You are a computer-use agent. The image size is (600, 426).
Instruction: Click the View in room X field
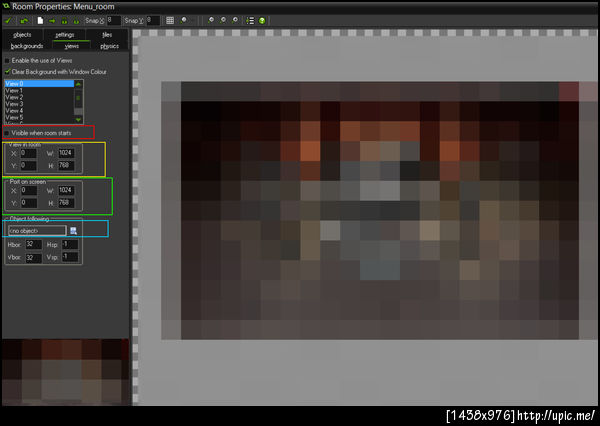[28, 153]
